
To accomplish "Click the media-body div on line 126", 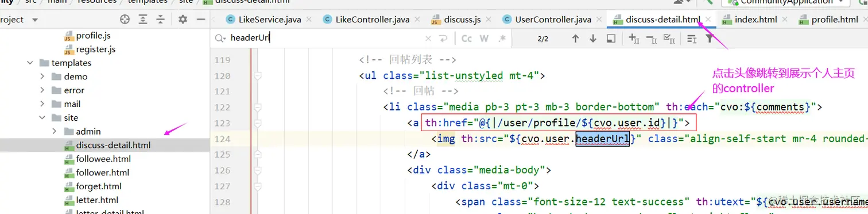I will coord(479,170).
